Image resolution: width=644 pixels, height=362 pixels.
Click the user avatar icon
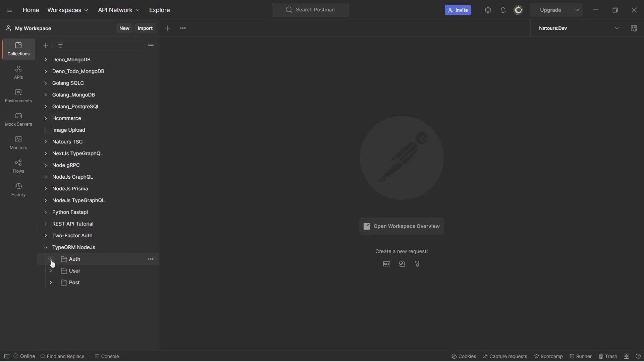[x=519, y=10]
